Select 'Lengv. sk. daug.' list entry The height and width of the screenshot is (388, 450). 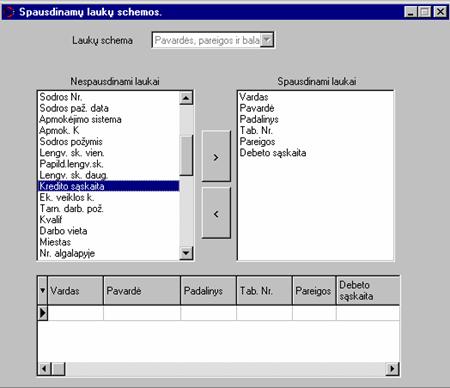[x=108, y=175]
